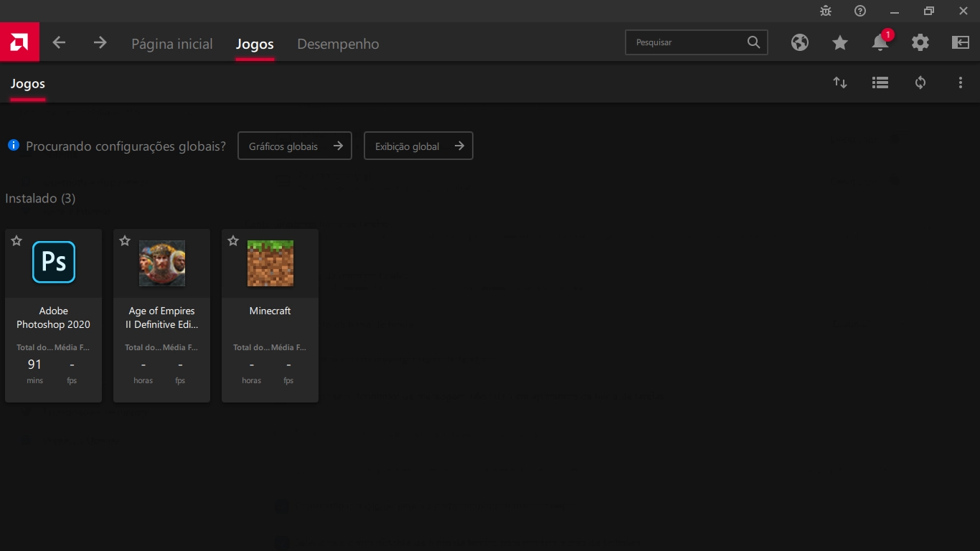Viewport: 980px width, 551px height.
Task: Switch to list view icon
Action: click(x=880, y=83)
